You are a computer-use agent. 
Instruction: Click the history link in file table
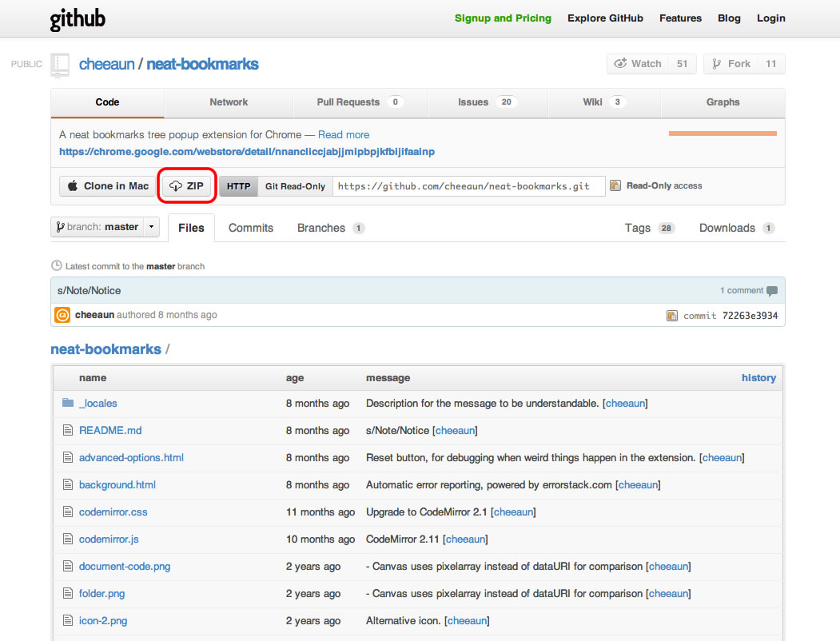[758, 377]
